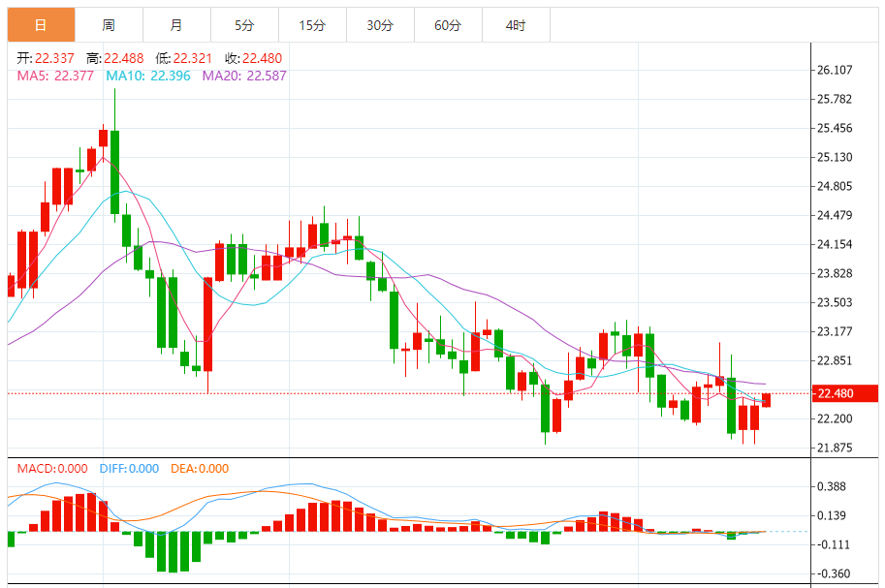
Task: Click the 0.139 MACD axis label
Action: tap(832, 515)
